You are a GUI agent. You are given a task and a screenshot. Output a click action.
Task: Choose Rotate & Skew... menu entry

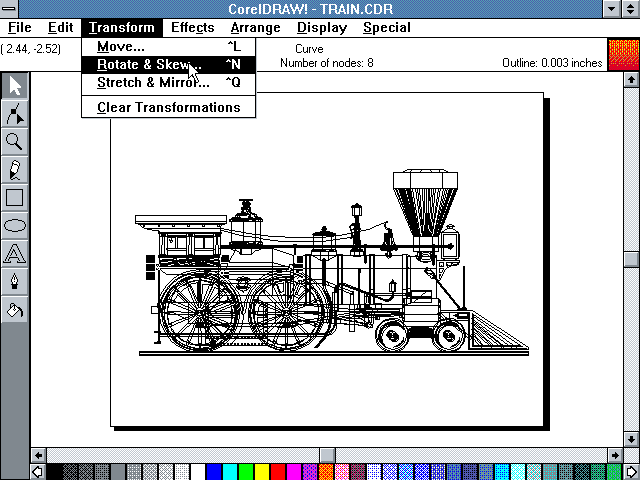click(169, 64)
